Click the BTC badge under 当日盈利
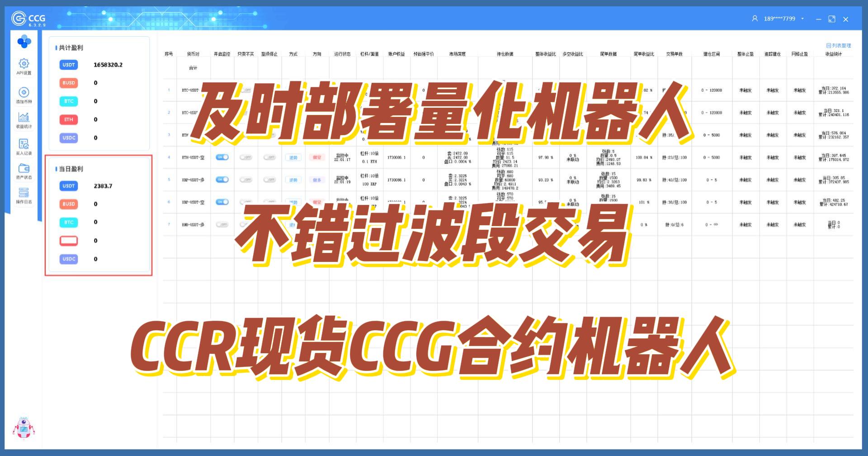The width and height of the screenshot is (868, 456). 69,222
